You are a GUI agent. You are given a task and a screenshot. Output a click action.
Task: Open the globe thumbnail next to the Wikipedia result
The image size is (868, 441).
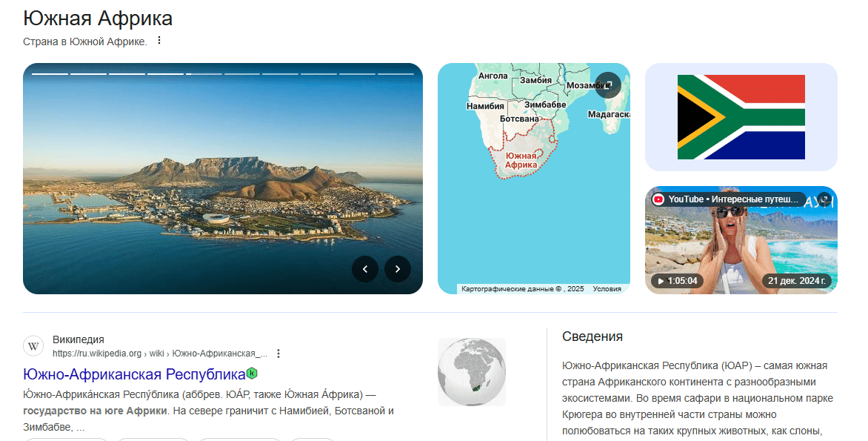(x=471, y=371)
